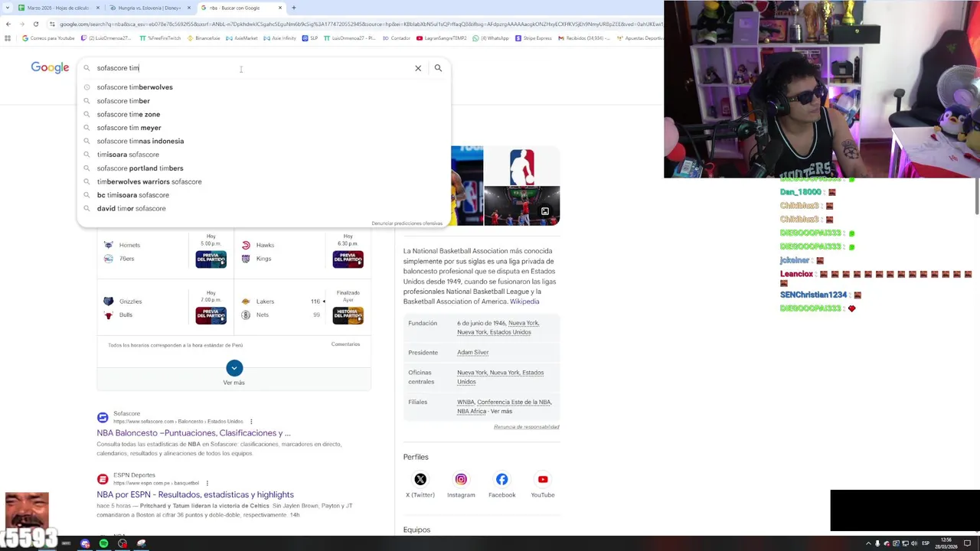Clear the Google search box text
The width and height of the screenshot is (980, 551).
[x=418, y=68]
